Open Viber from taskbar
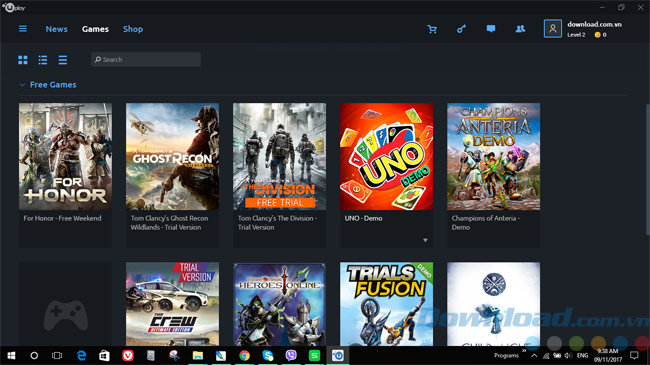650x365 pixels. 291,355
